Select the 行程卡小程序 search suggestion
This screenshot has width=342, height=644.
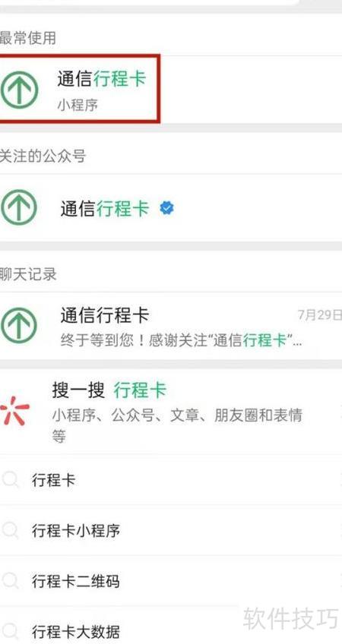(x=171, y=530)
